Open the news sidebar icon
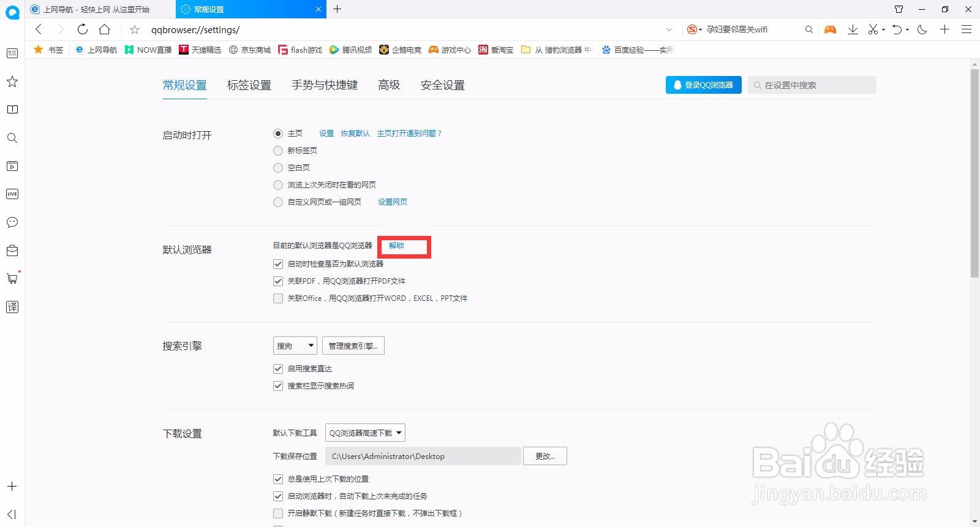This screenshot has width=980, height=527. coord(12,53)
